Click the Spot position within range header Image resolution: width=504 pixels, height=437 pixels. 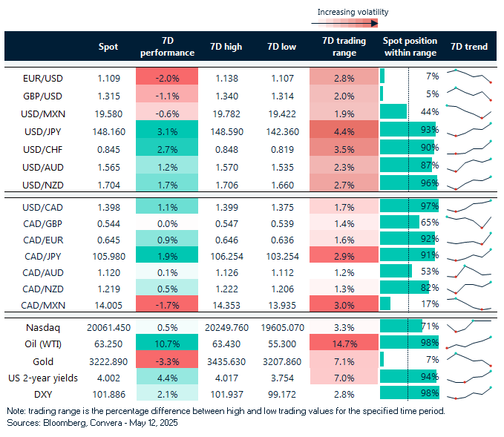[410, 47]
